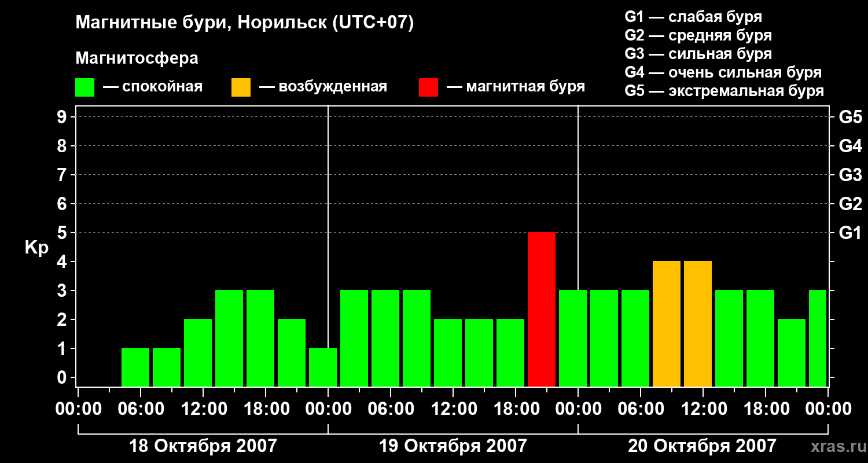Click the second orange Kp 4 bar
Screen dimensions: 868x463
[698, 324]
